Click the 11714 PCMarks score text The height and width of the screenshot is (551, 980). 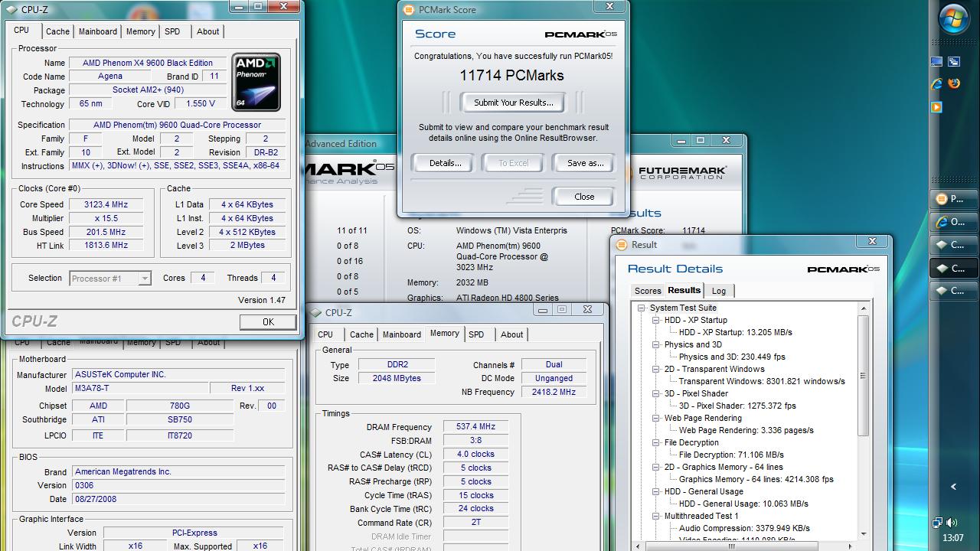511,76
